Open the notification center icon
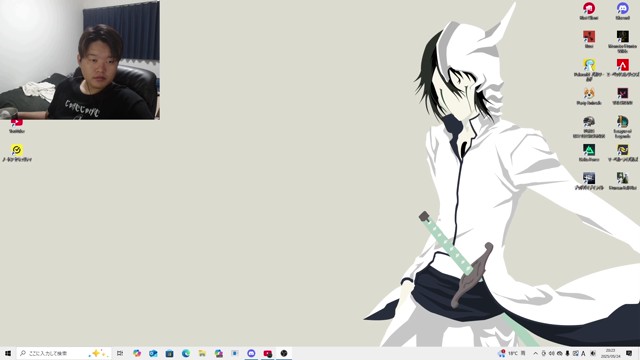Screen dimensions: 640x360 point(629,353)
